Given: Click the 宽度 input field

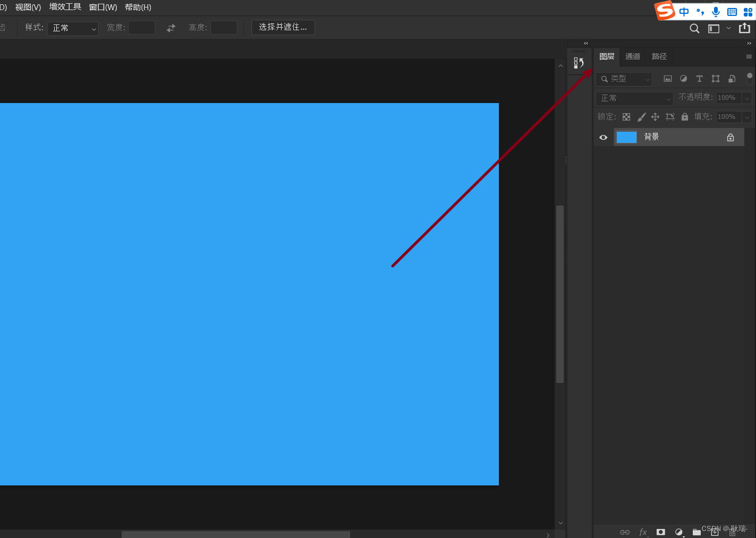Looking at the screenshot, I should click(x=141, y=28).
